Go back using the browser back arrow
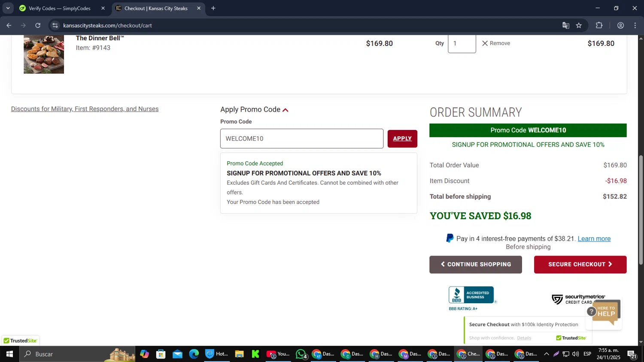The width and height of the screenshot is (644, 362). click(x=9, y=25)
